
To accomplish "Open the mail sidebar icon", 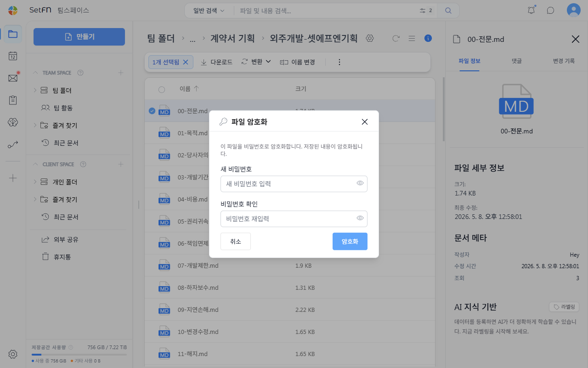I will (13, 78).
